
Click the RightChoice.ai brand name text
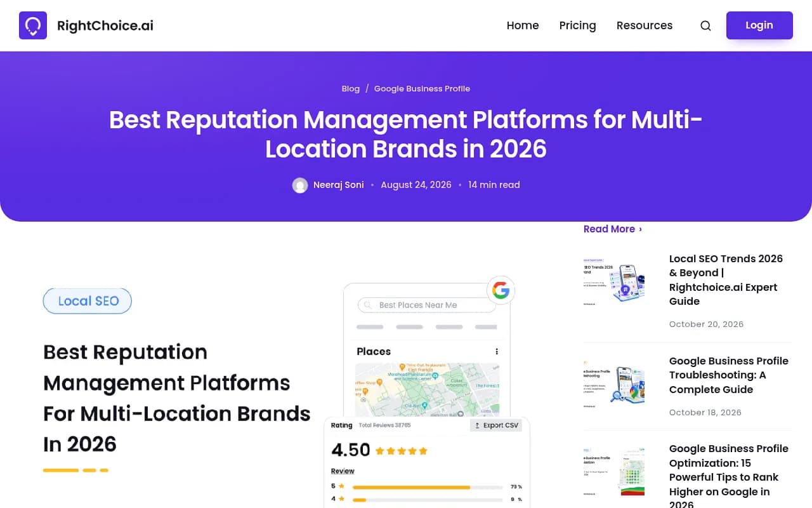click(105, 25)
